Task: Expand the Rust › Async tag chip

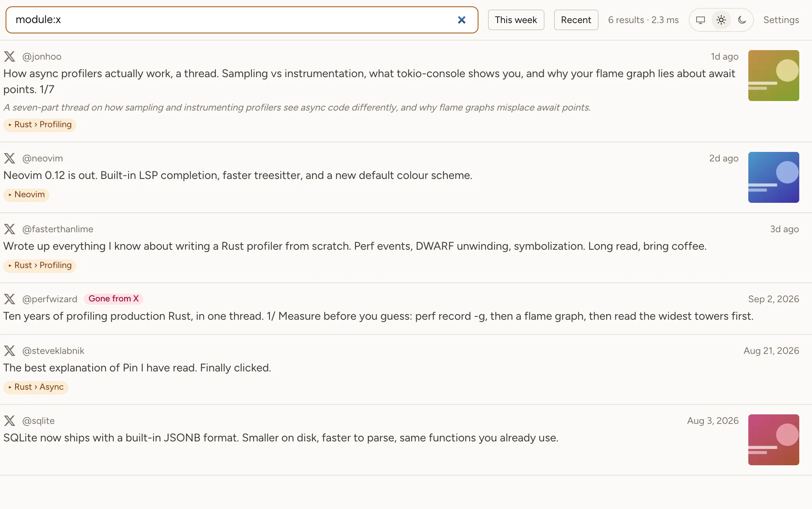Action: pos(36,387)
